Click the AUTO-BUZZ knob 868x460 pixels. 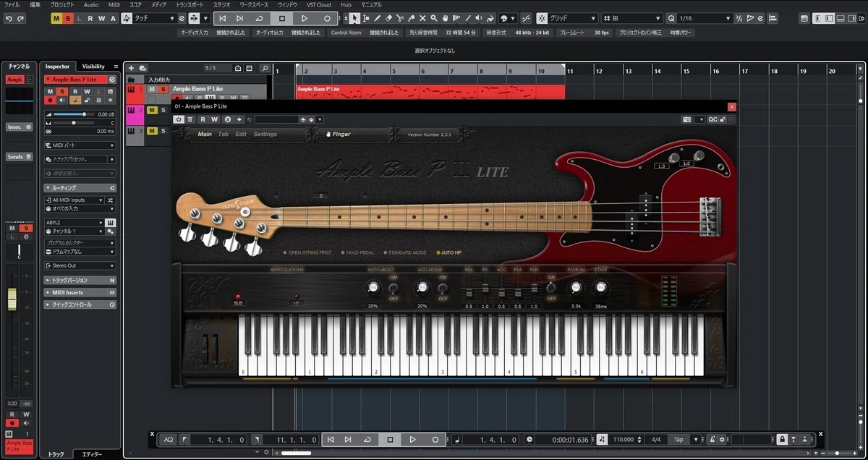(x=373, y=289)
